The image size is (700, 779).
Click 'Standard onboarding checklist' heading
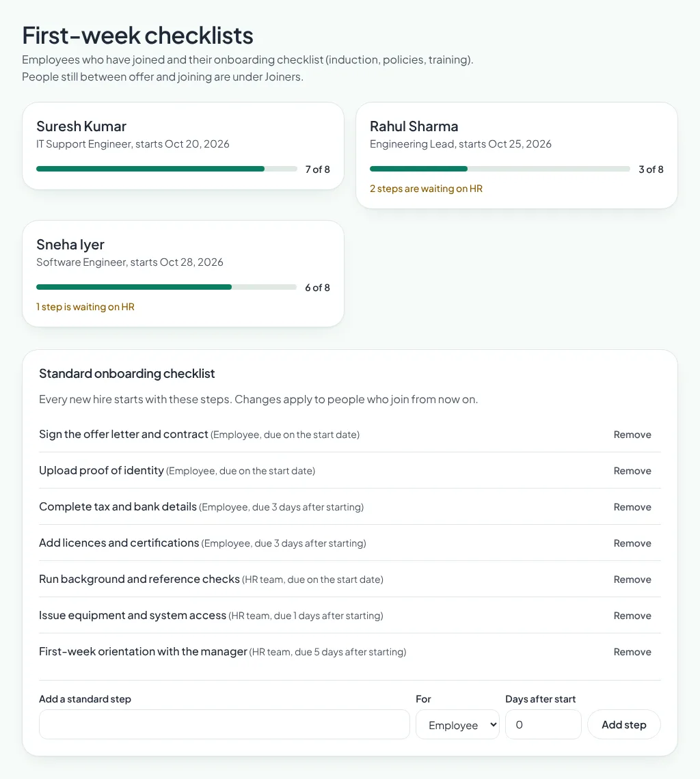(126, 374)
